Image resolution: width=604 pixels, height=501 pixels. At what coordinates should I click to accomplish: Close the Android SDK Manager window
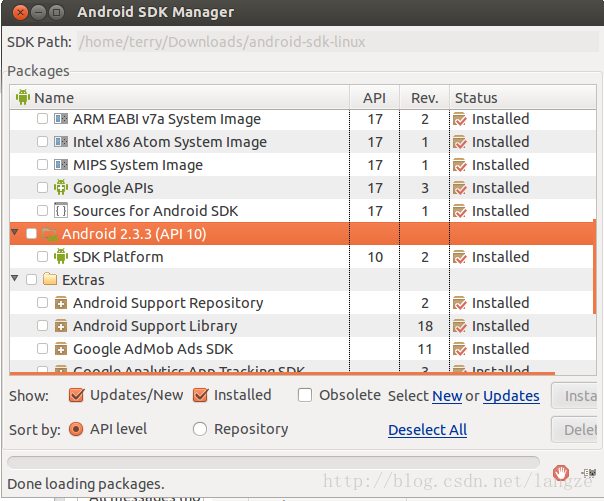[20, 13]
